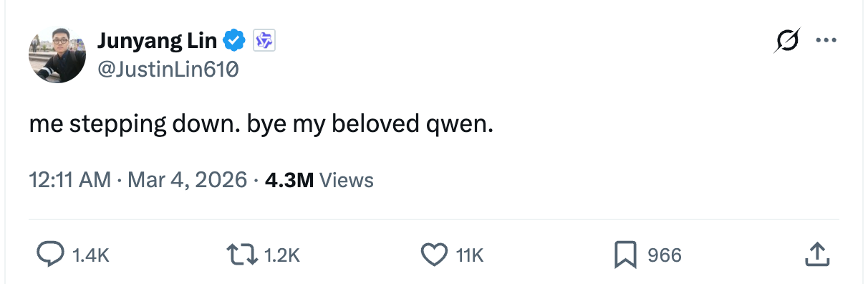Open Junyang Lin's profile picture
The image size is (868, 284).
pyautogui.click(x=57, y=55)
